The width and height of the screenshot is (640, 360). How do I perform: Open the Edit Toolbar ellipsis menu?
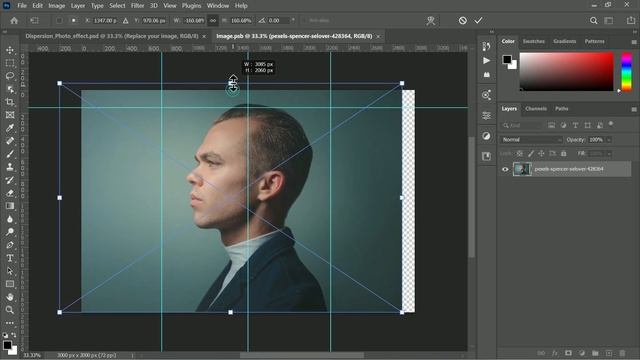click(x=10, y=323)
